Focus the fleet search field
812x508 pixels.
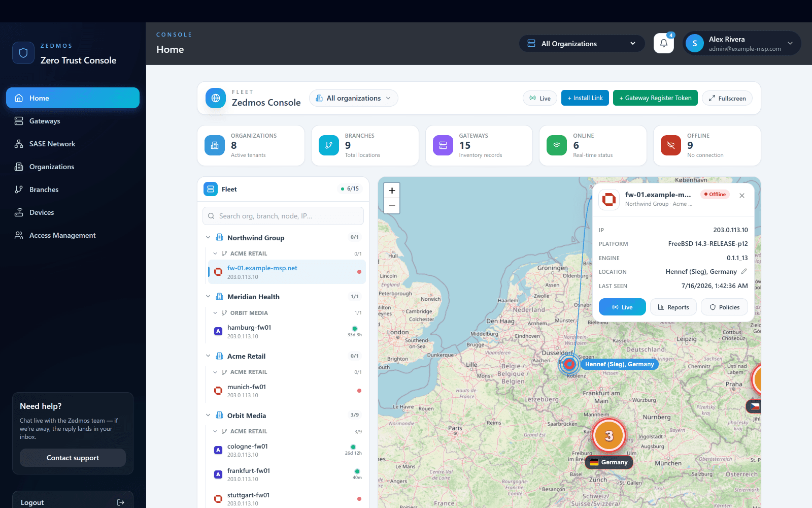(283, 216)
